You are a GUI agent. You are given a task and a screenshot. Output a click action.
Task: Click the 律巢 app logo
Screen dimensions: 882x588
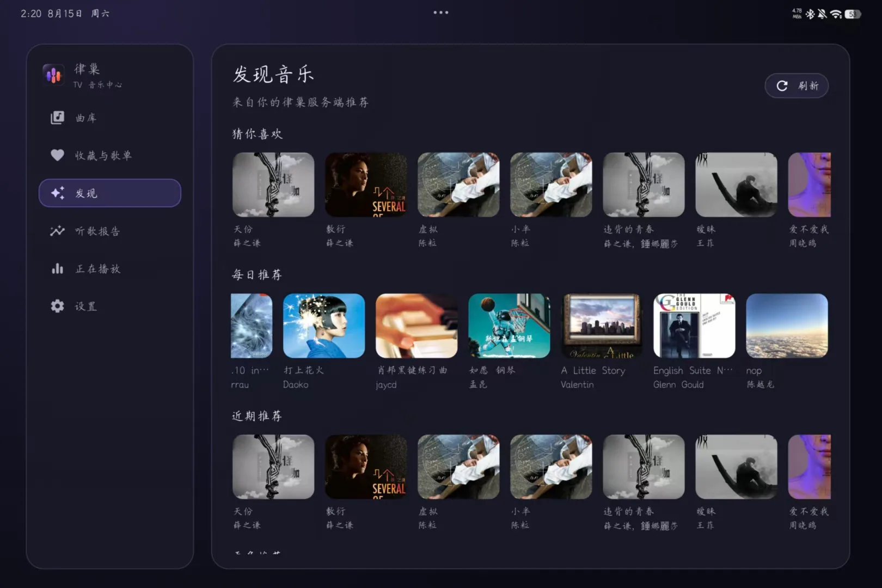[53, 75]
